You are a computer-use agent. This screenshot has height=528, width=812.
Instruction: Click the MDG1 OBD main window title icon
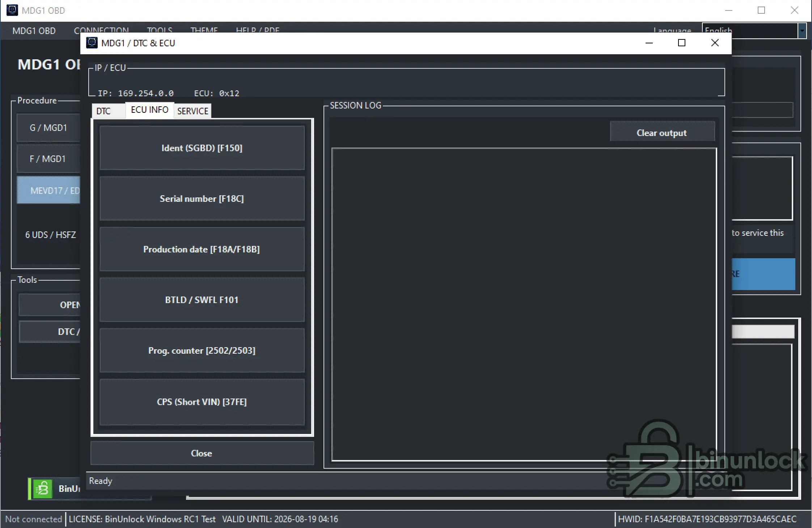point(12,10)
